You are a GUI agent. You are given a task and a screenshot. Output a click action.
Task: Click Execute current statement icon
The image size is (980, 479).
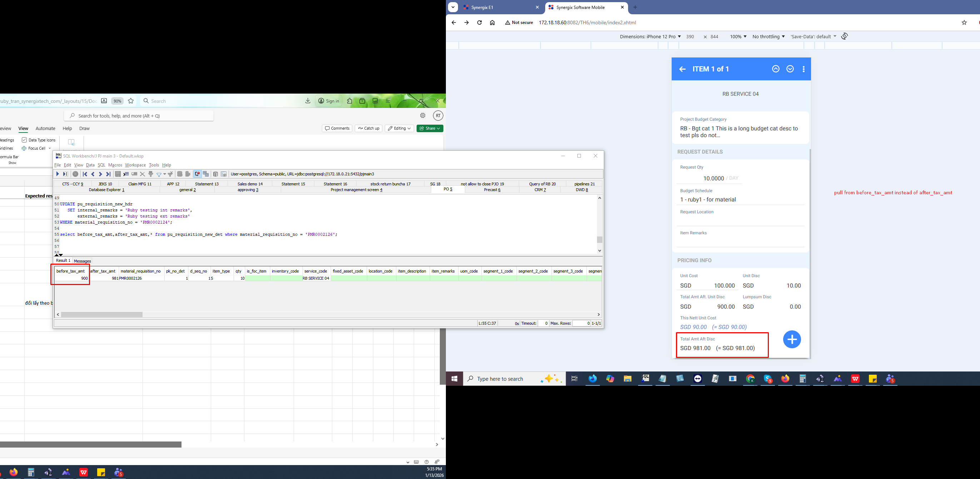pyautogui.click(x=65, y=174)
